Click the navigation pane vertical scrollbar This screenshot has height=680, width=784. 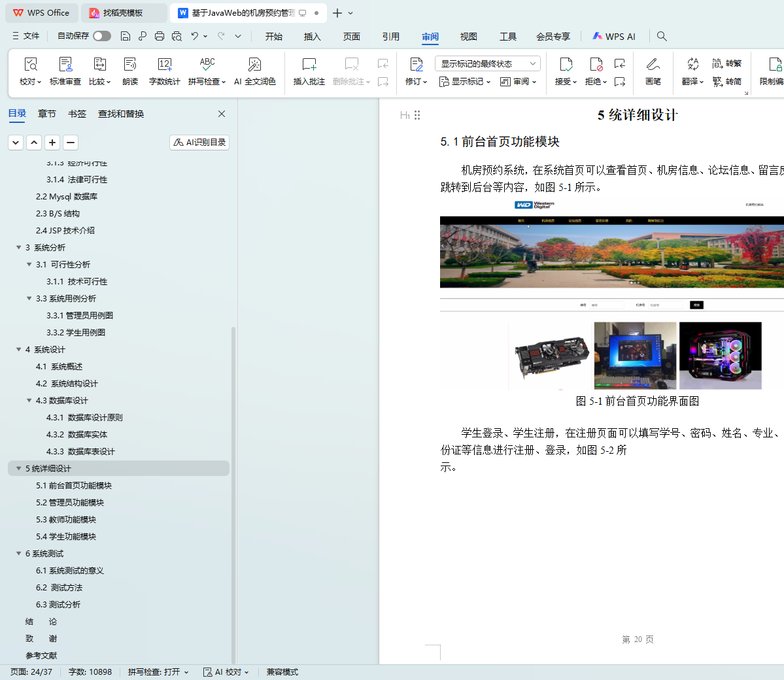pos(233,490)
